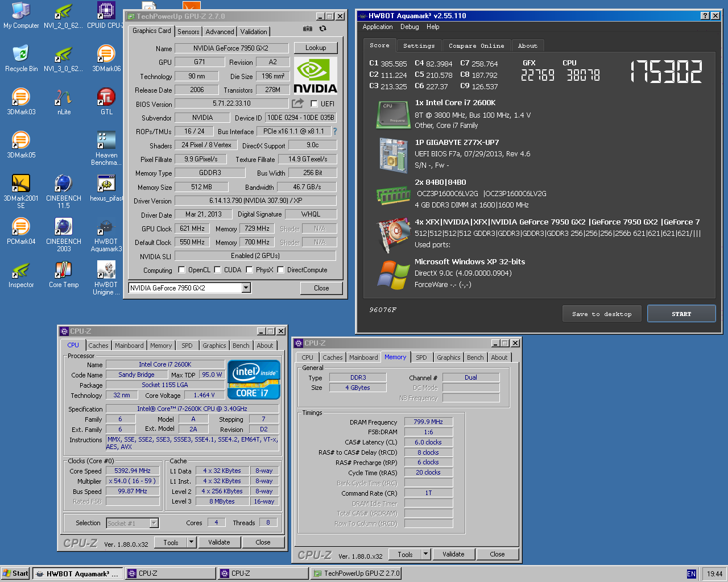Image resolution: width=728 pixels, height=582 pixels.
Task: Open the Debug menu in Aquamark
Action: pyautogui.click(x=409, y=27)
